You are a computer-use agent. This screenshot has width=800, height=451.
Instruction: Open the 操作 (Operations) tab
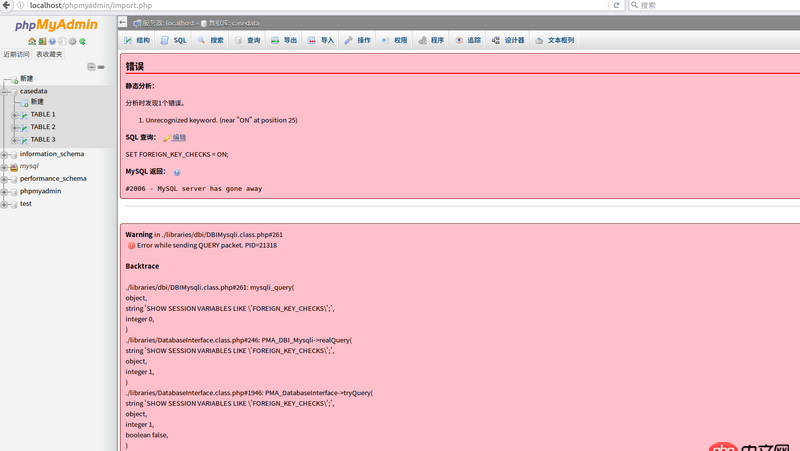click(x=357, y=40)
